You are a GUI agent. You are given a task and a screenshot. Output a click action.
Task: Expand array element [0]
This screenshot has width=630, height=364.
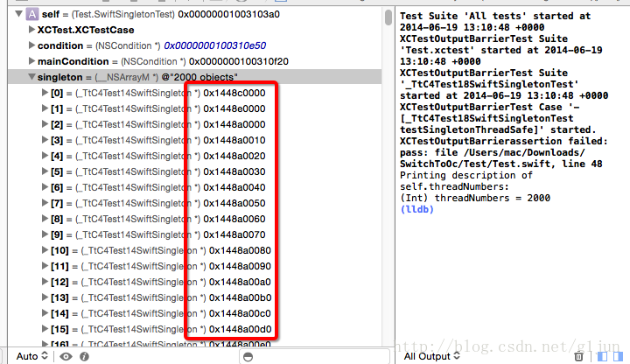point(45,93)
